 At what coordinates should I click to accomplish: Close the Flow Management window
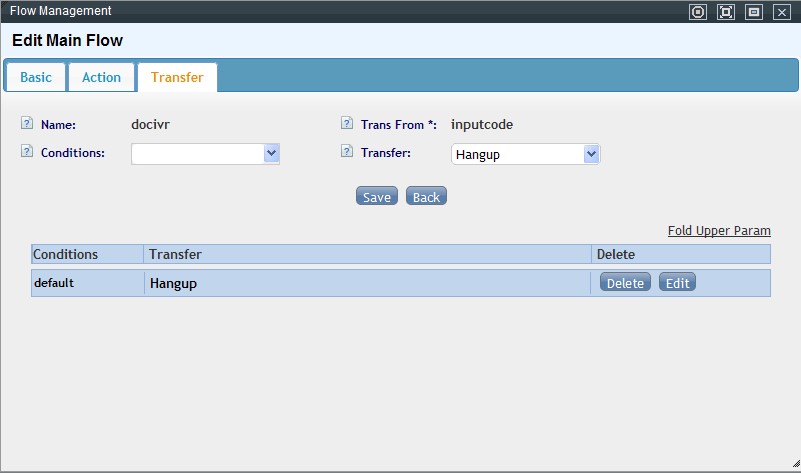[x=782, y=12]
